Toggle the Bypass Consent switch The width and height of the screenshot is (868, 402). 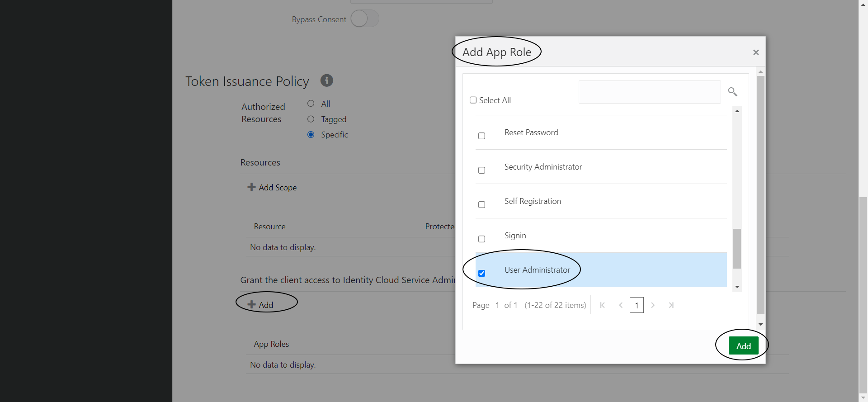364,19
